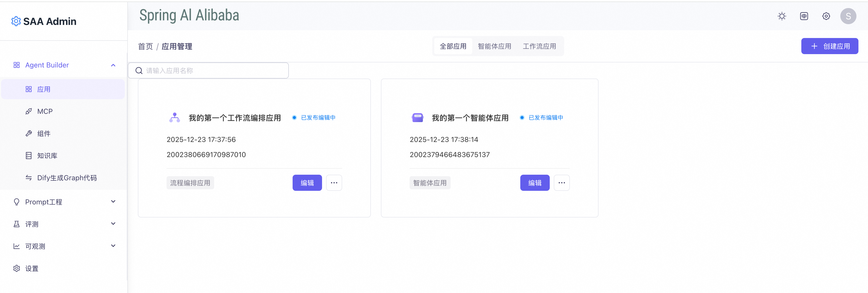Open settings via gear icon in header
Screen dimensions: 868x293
pos(826,16)
